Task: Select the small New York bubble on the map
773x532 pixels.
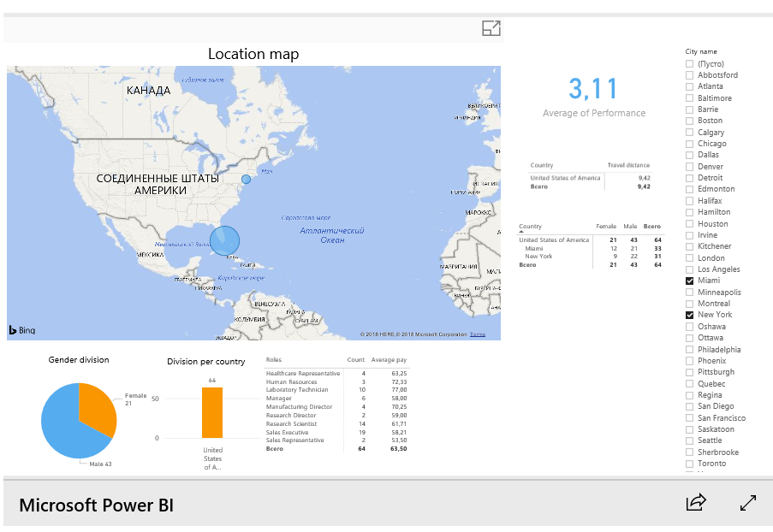Action: [x=246, y=180]
